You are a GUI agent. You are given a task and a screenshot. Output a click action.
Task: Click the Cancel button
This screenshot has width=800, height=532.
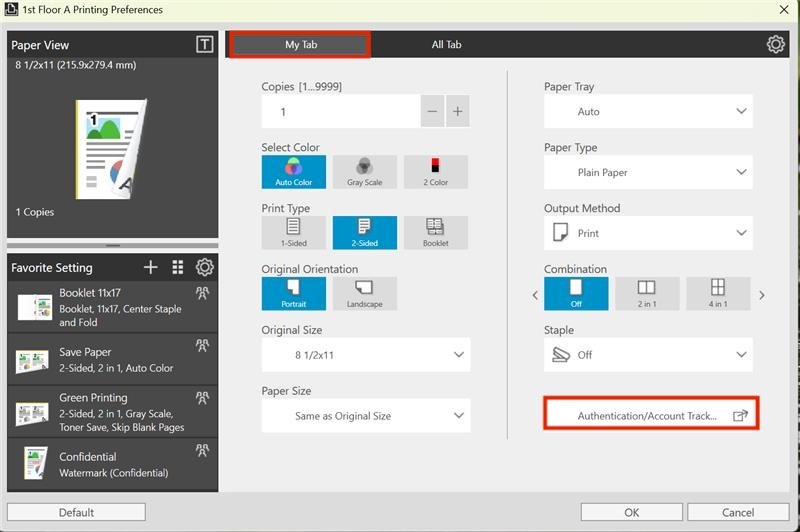[738, 512]
